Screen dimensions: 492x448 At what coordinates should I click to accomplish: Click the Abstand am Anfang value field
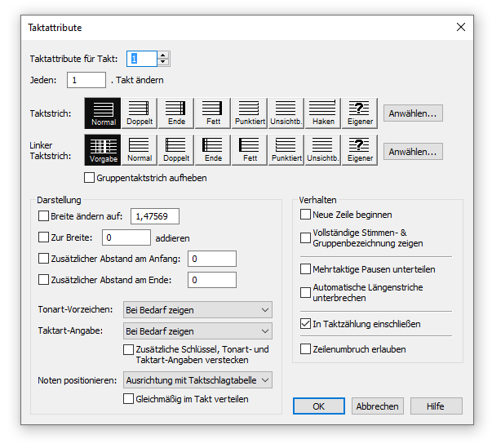(x=212, y=259)
